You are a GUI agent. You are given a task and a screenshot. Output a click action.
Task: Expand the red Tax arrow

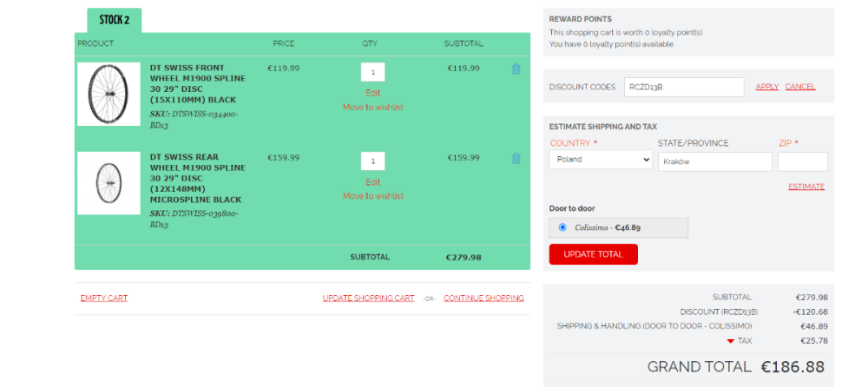(x=730, y=341)
